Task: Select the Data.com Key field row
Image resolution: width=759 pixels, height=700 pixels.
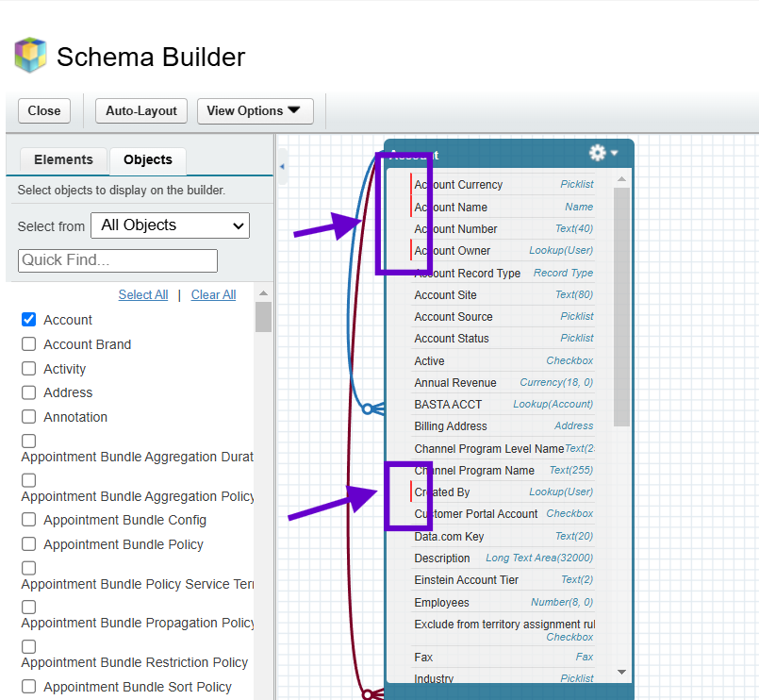Action: (x=503, y=536)
